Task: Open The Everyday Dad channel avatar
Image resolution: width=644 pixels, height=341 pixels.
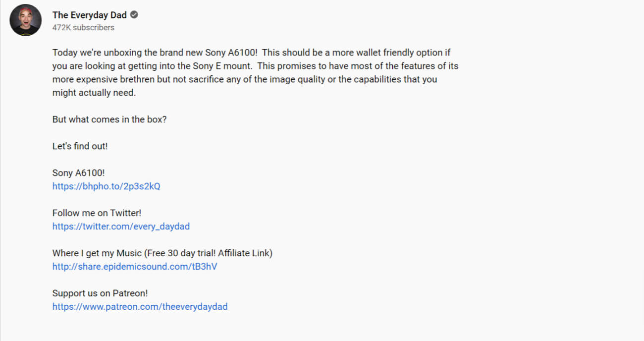Action: [x=26, y=20]
